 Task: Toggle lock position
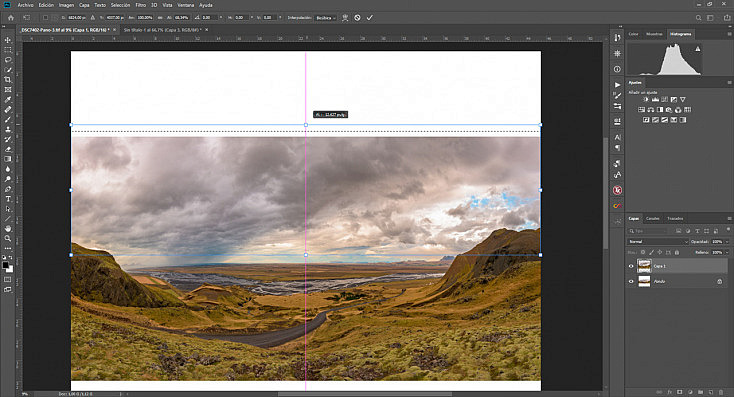pyautogui.click(x=660, y=252)
